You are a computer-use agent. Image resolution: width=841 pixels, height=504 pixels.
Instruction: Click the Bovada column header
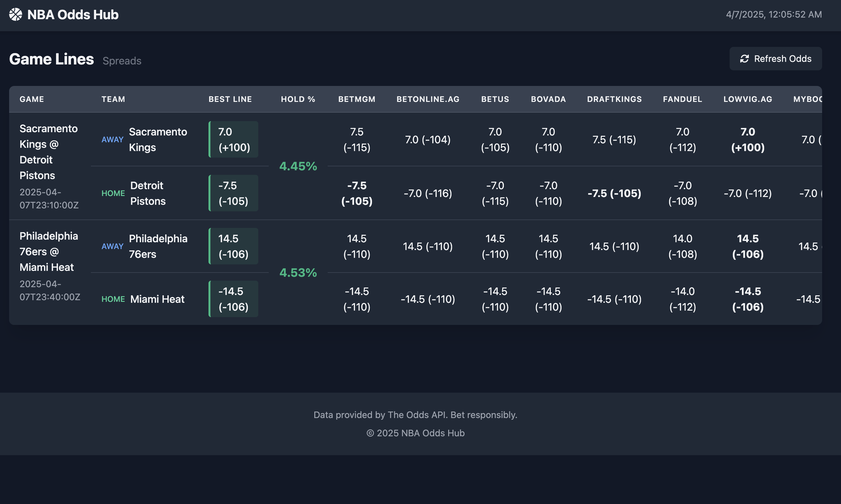point(548,99)
